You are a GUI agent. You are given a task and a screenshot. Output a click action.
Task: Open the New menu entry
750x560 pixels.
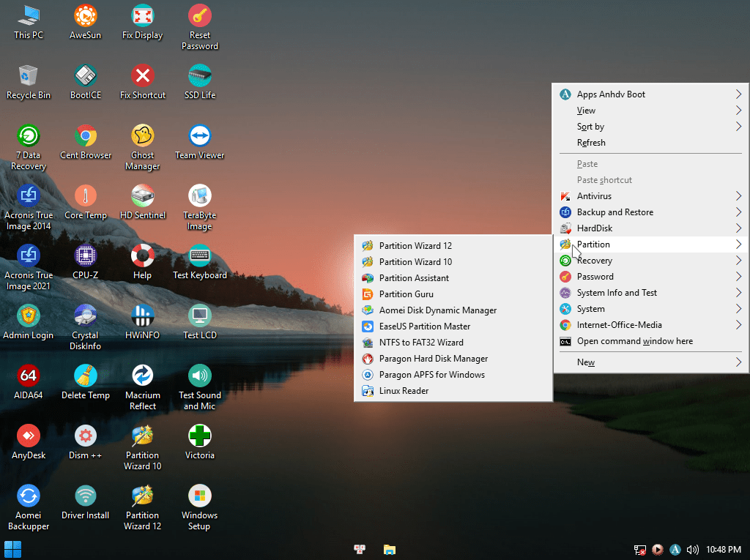click(650, 362)
